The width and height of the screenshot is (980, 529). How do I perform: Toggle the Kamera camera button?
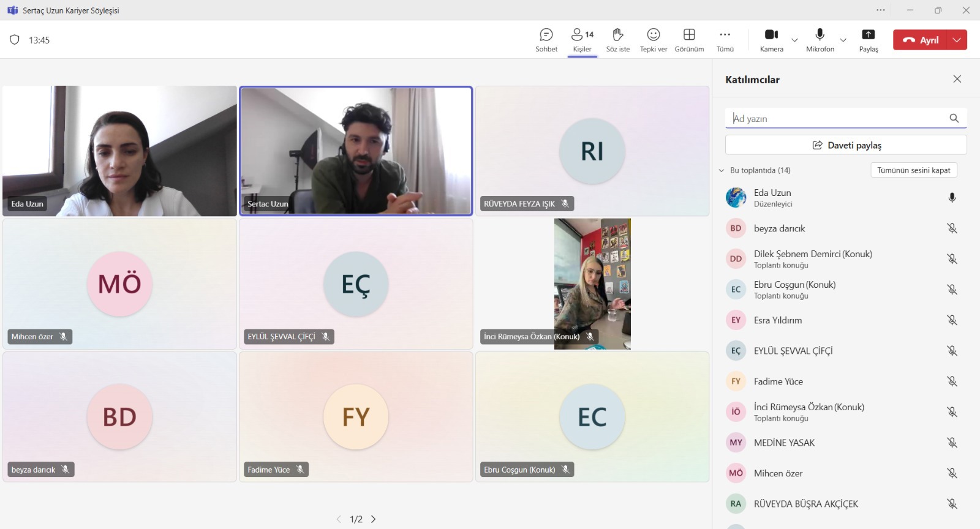[772, 40]
